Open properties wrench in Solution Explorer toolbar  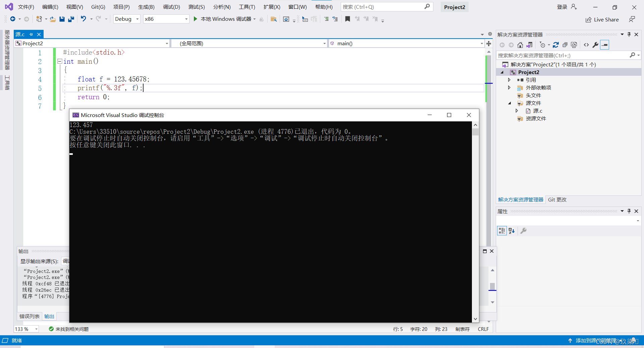[x=595, y=45]
